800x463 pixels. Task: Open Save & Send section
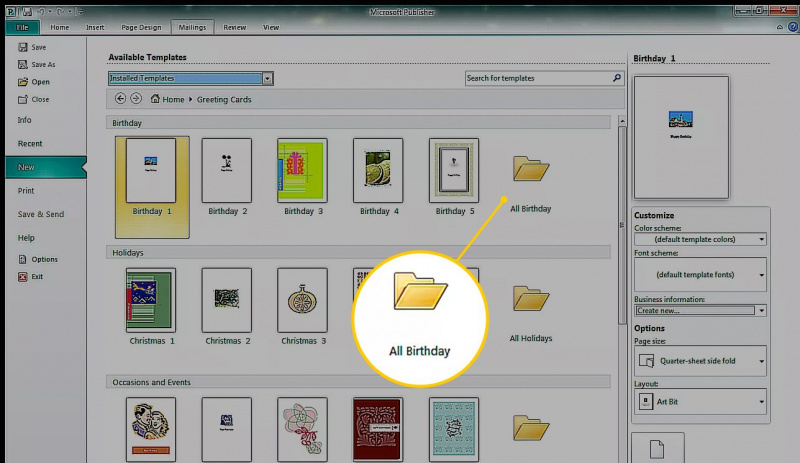click(x=41, y=214)
